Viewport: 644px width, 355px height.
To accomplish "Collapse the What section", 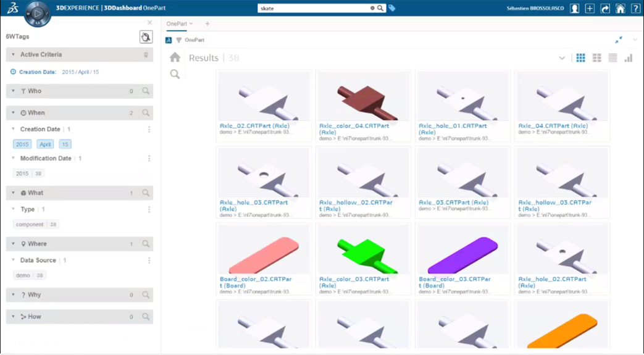I will 13,193.
